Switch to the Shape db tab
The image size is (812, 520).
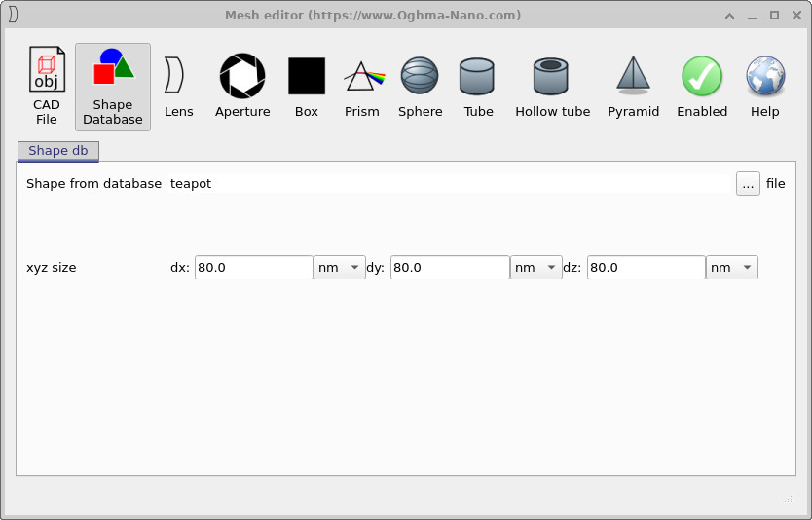58,151
